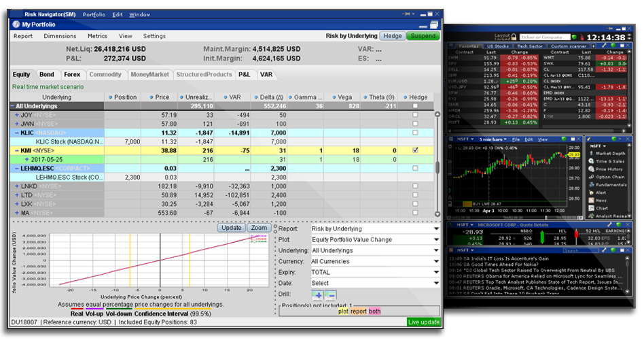The height and width of the screenshot is (340, 644).
Task: Switch to the Forex tab
Action: point(72,74)
